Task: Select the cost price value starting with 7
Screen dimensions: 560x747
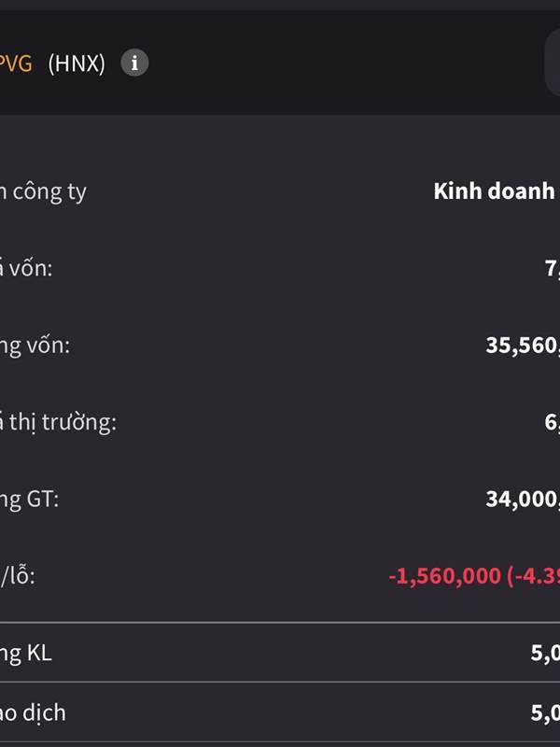Action: coord(552,269)
